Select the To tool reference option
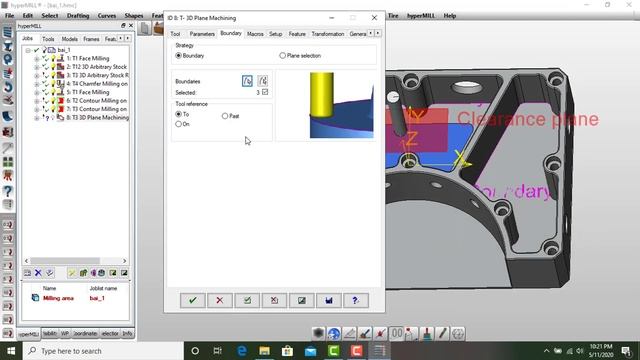This screenshot has height=360, width=640. 178,114
